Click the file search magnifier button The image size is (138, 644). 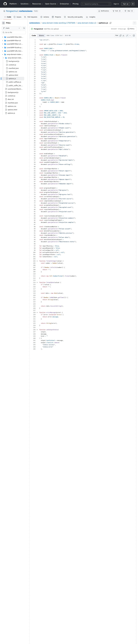click(x=24, y=28)
